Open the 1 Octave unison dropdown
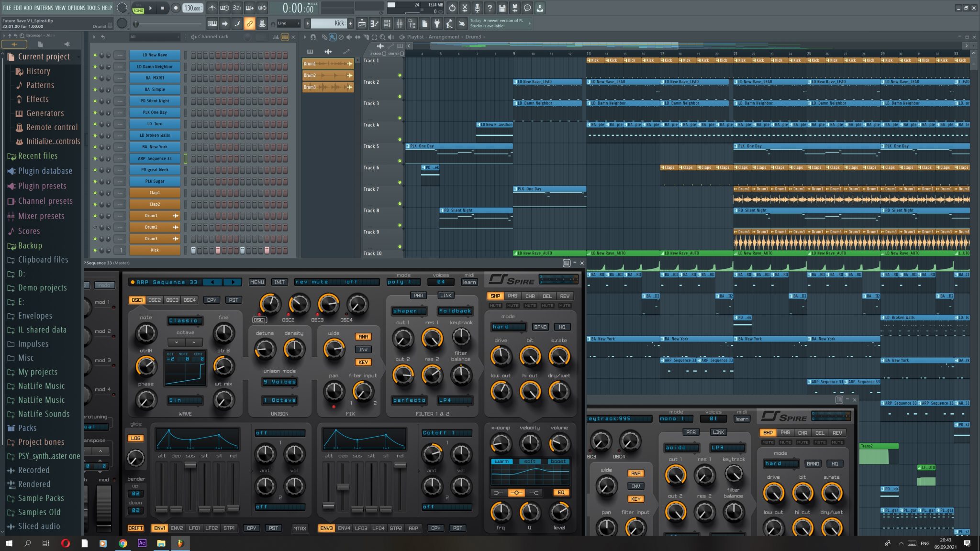This screenshot has height=551, width=980. point(280,400)
